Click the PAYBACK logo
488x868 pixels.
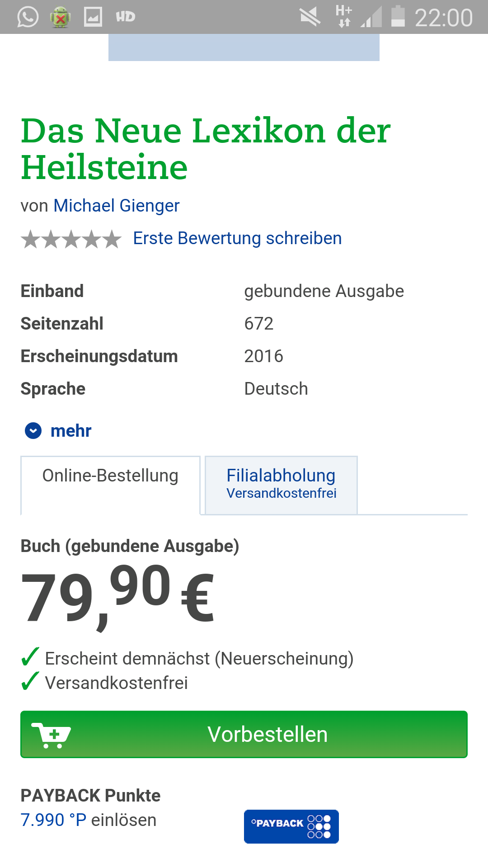[291, 826]
